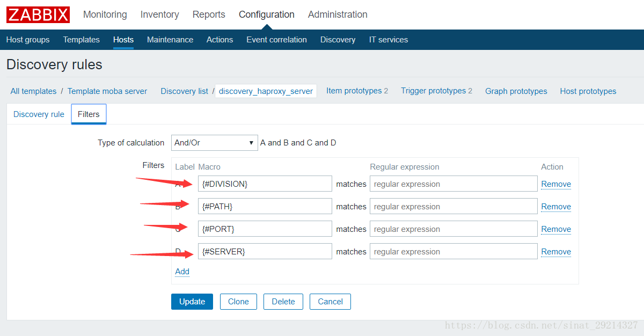This screenshot has width=644, height=336.
Task: Open Event correlation submenu item
Action: pos(277,40)
